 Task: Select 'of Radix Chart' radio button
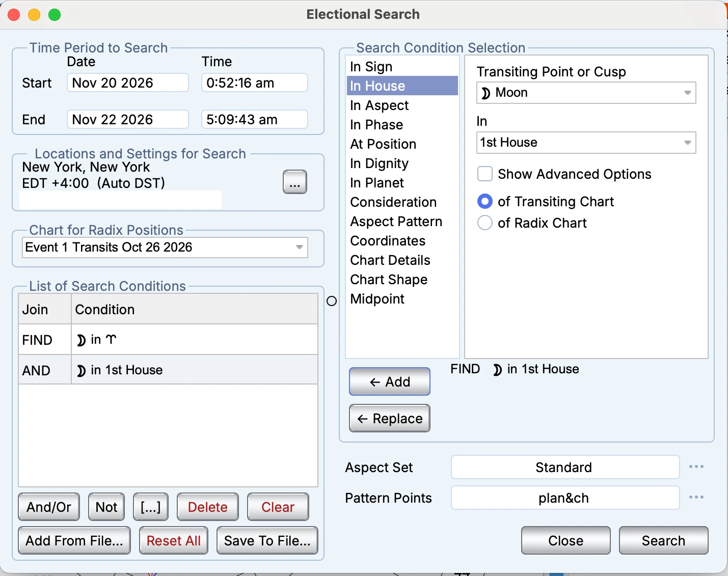click(485, 223)
